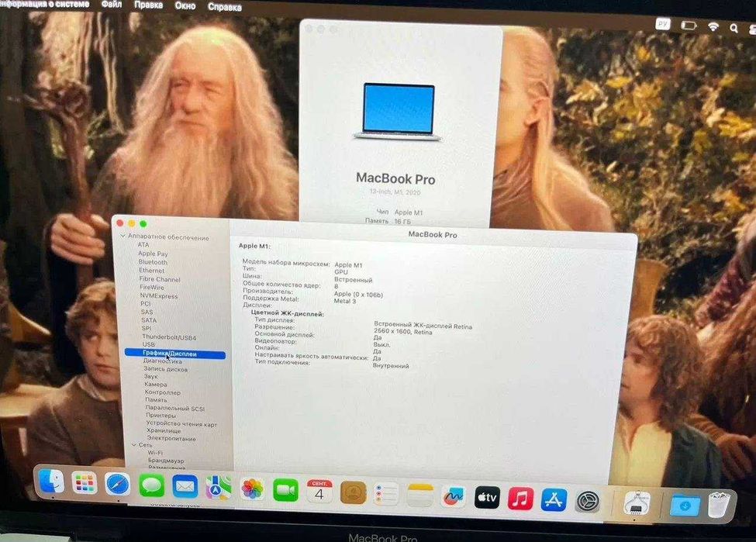Collapse the Аппаратное обеспечение section

pyautogui.click(x=123, y=236)
